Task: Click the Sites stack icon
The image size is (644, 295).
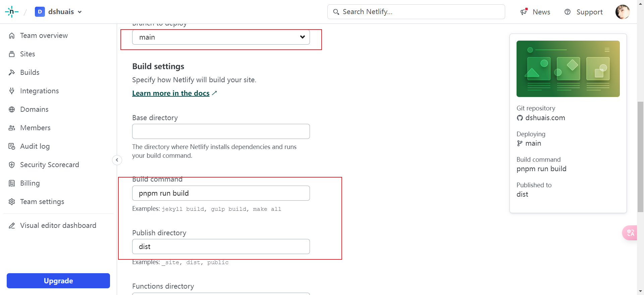Action: click(x=12, y=54)
